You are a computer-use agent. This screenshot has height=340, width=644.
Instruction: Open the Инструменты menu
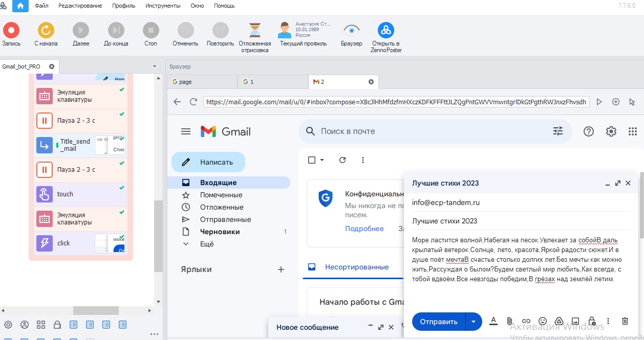coord(163,6)
